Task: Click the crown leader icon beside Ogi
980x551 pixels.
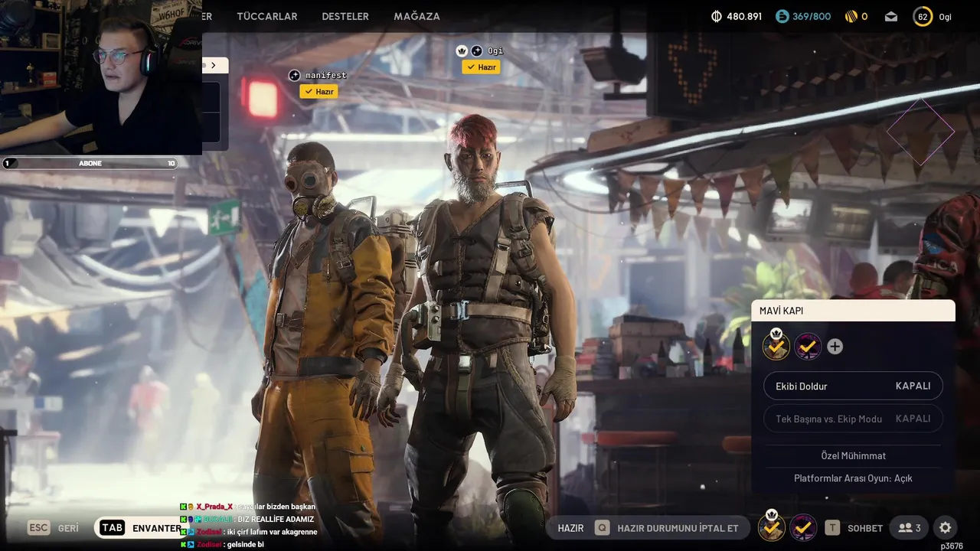Action: (x=462, y=51)
